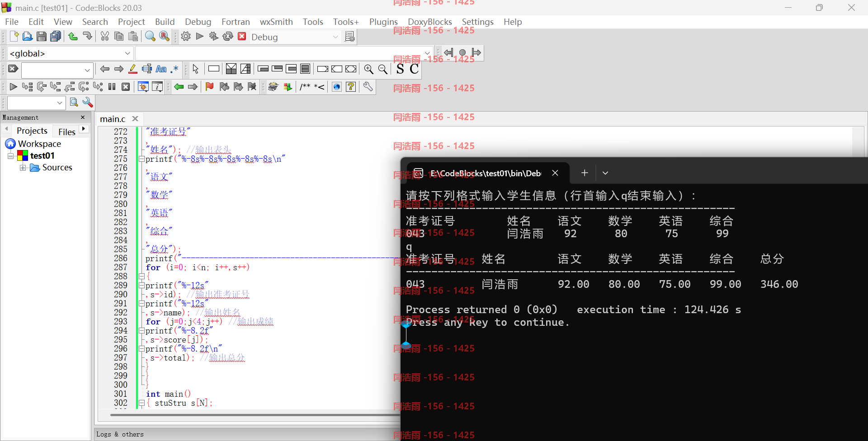Zoom in on the Nassi diagram toolbar

coord(369,69)
